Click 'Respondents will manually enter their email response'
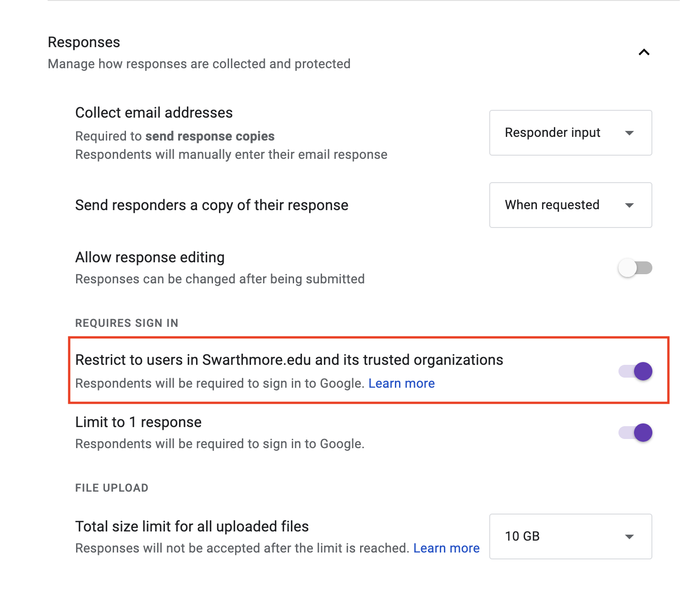Viewport: 700px width, 596px height. tap(231, 155)
